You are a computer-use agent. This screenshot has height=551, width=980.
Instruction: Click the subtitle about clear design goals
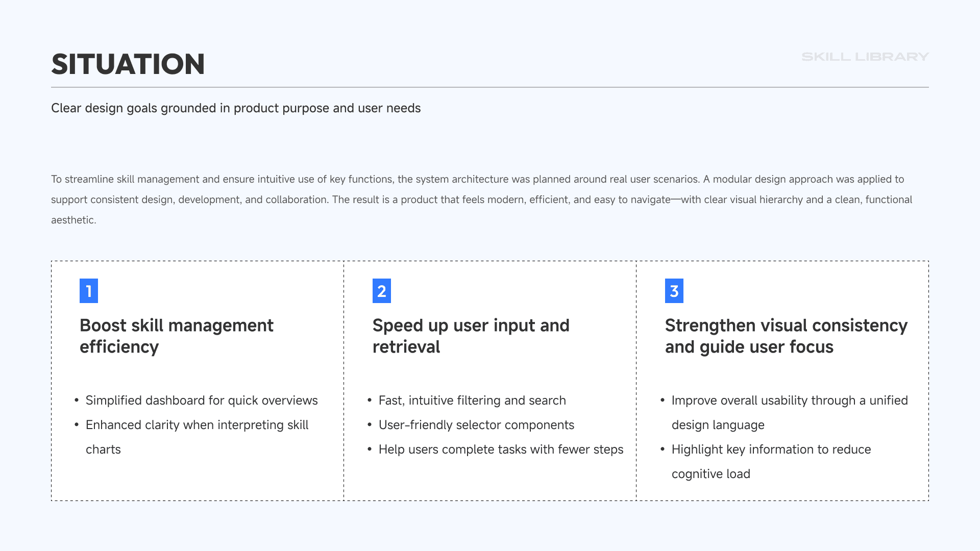tap(236, 108)
